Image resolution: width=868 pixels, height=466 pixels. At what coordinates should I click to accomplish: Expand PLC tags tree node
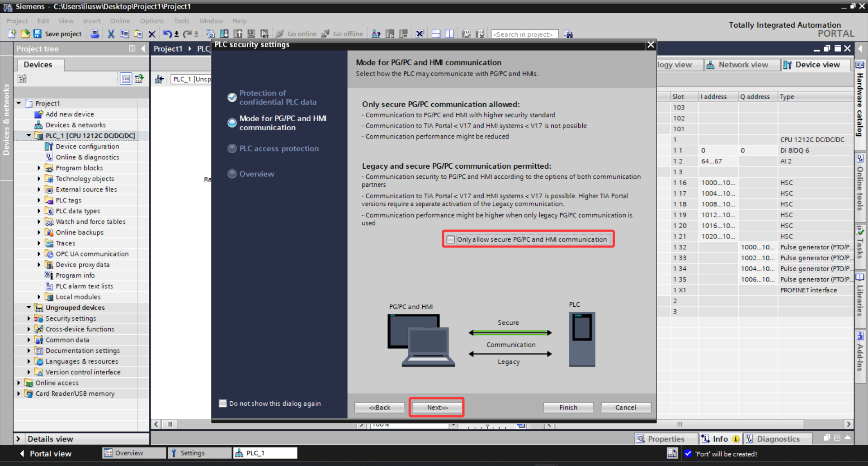(x=39, y=200)
